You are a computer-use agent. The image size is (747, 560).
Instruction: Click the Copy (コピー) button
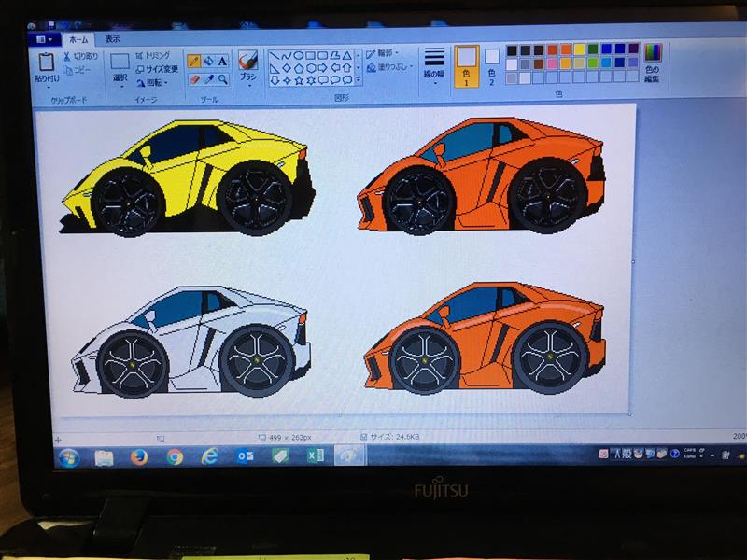pyautogui.click(x=77, y=70)
